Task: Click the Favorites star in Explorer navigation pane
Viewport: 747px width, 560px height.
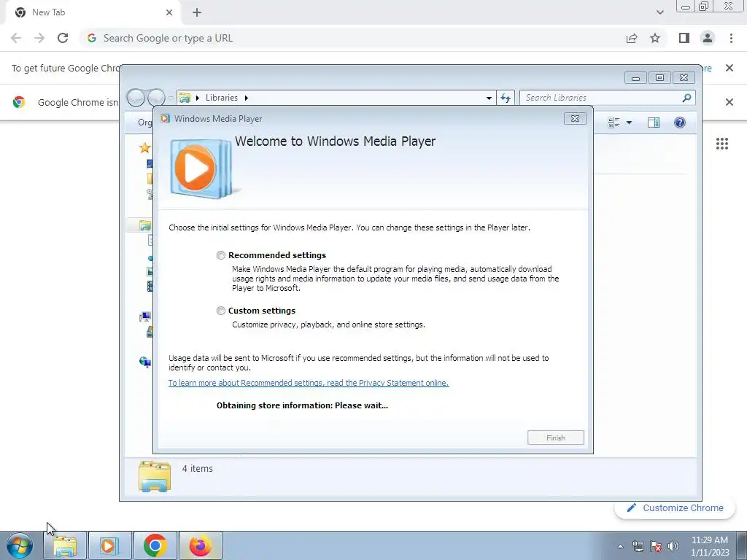Action: (145, 147)
